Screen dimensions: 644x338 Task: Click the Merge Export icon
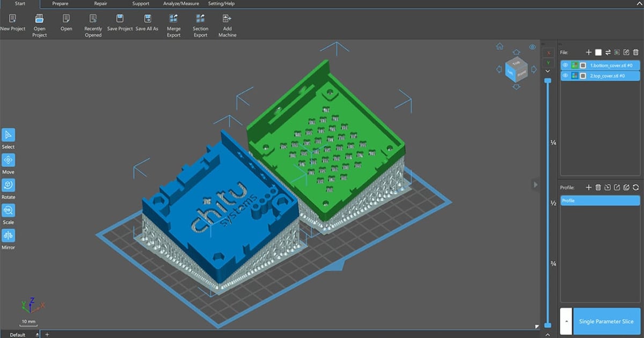[x=173, y=19]
